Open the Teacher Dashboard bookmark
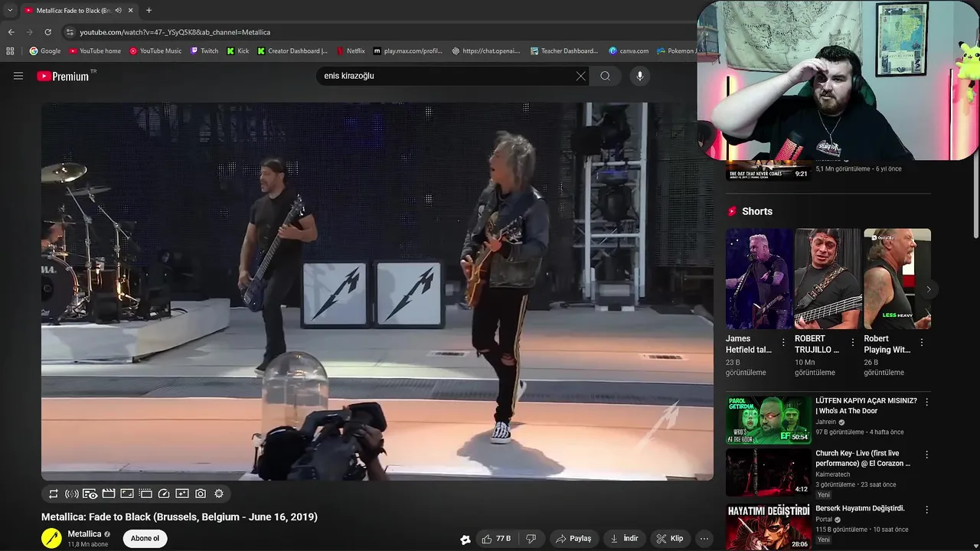980x551 pixels. [563, 51]
